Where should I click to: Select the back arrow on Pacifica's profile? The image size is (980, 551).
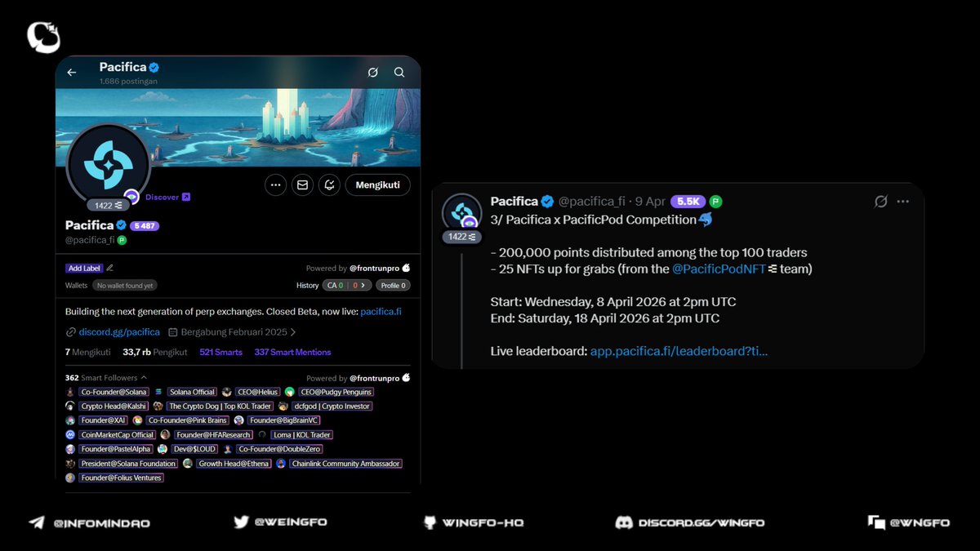(71, 72)
